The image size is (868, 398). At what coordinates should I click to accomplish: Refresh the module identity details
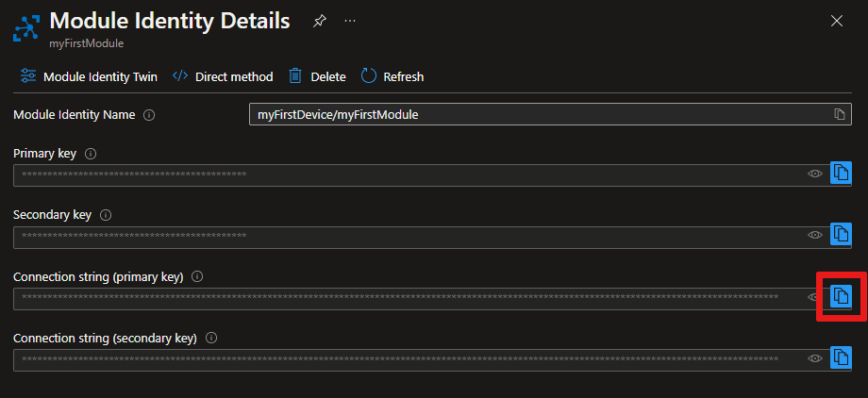pos(392,76)
